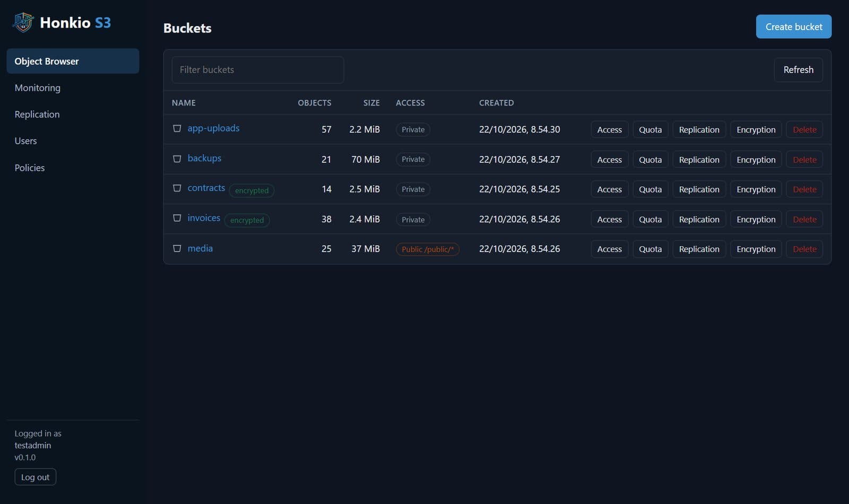Refresh the bucket list

tap(799, 70)
